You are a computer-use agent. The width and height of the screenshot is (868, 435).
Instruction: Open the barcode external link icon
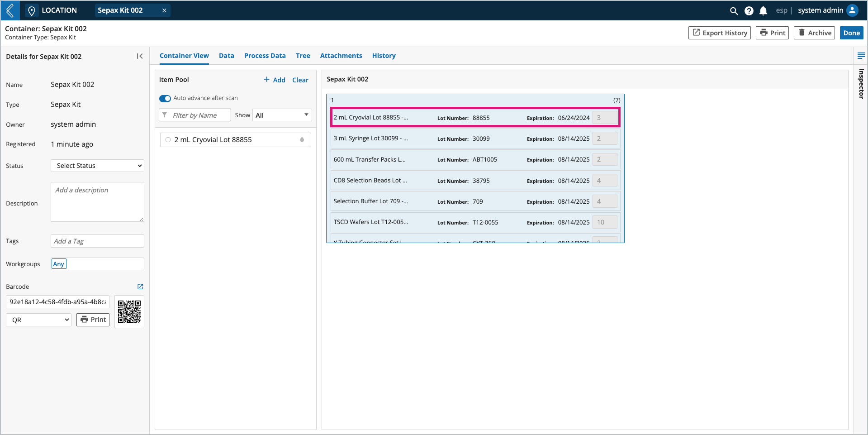pyautogui.click(x=140, y=287)
